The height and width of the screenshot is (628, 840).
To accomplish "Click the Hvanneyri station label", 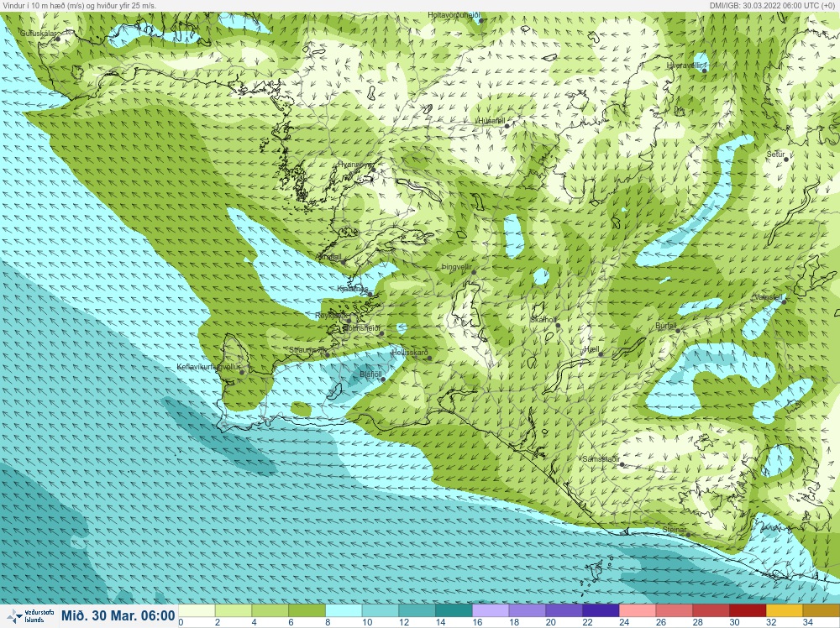I will 354,165.
